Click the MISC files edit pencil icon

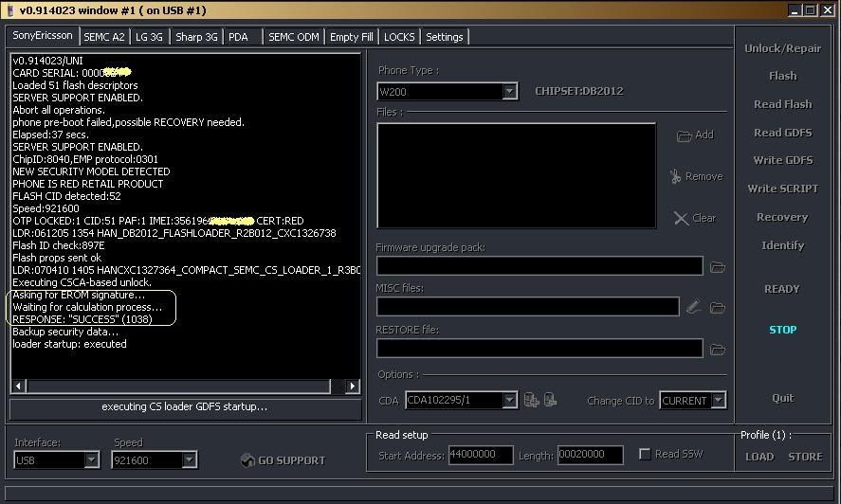tap(693, 307)
